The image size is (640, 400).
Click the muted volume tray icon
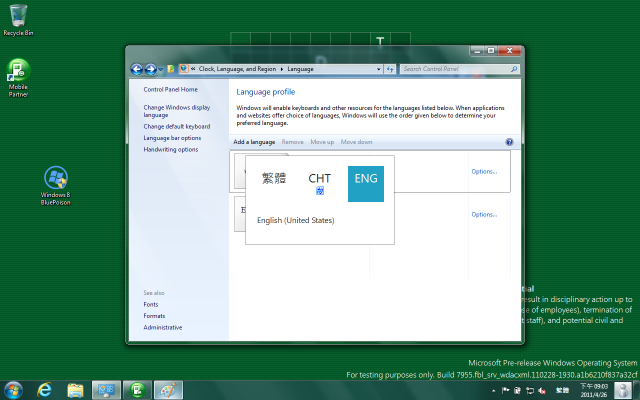point(542,391)
